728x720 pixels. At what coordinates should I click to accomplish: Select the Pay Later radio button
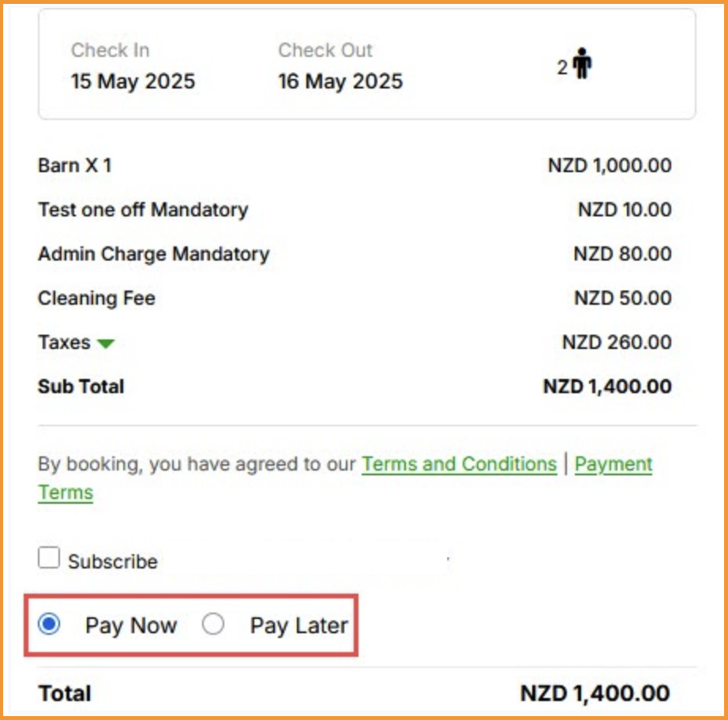coord(212,624)
